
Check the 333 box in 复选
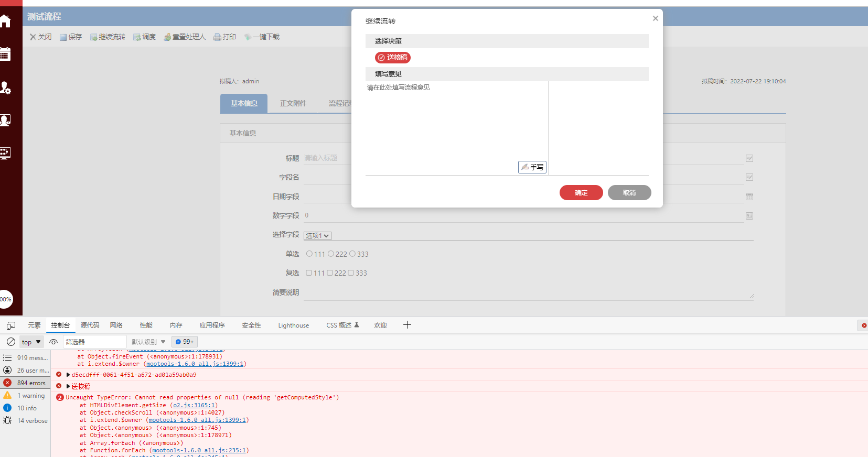(x=351, y=273)
